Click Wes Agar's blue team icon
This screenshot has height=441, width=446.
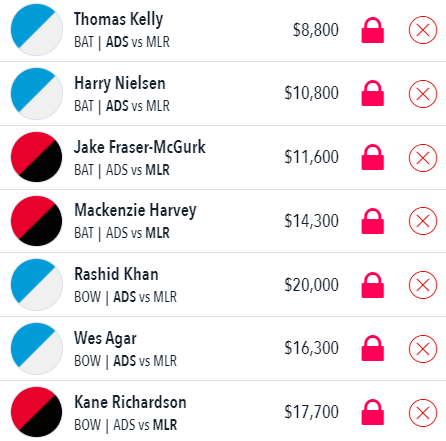click(x=37, y=348)
